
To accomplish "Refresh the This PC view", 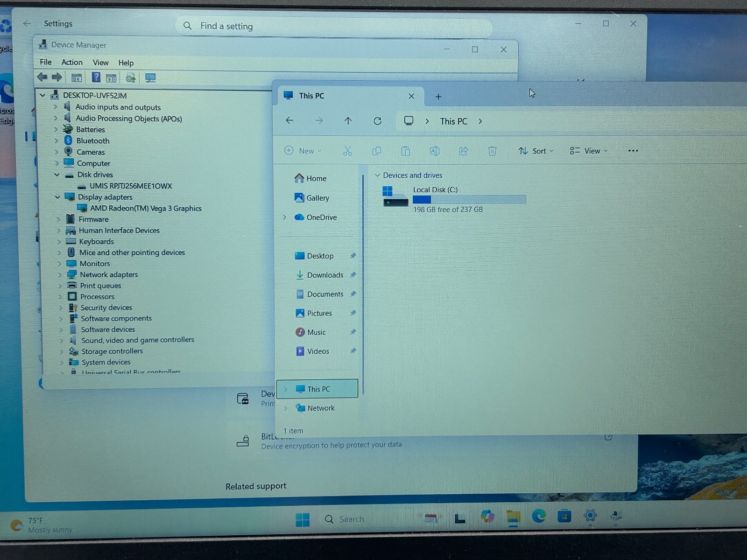I will tap(377, 121).
